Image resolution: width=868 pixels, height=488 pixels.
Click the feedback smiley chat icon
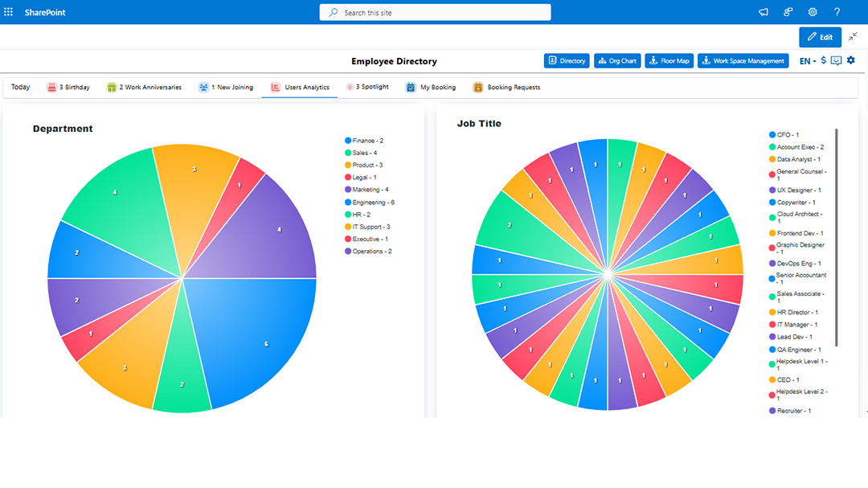(836, 59)
